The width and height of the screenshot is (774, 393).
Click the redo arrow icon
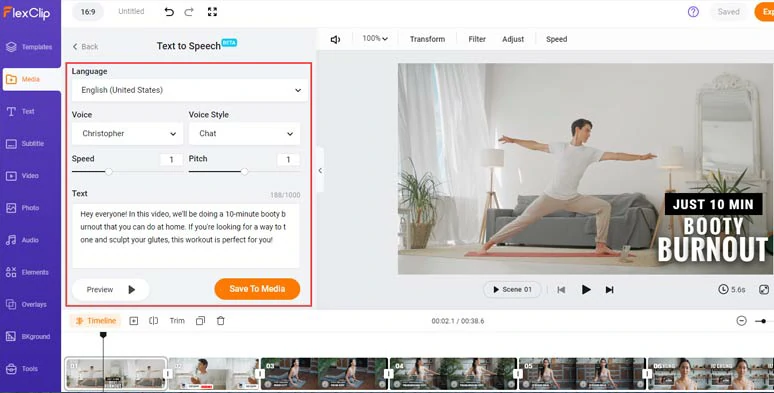[189, 12]
